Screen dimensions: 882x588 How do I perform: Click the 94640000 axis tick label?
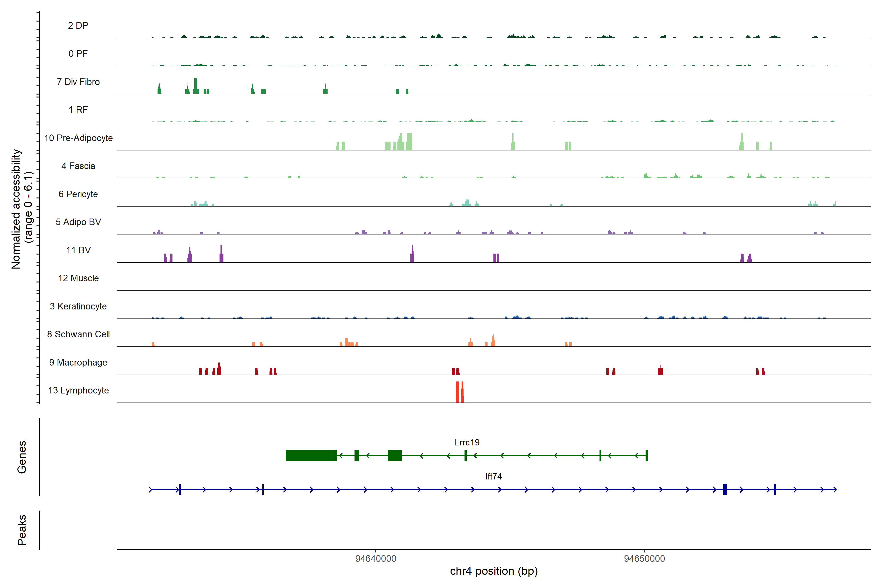(375, 559)
